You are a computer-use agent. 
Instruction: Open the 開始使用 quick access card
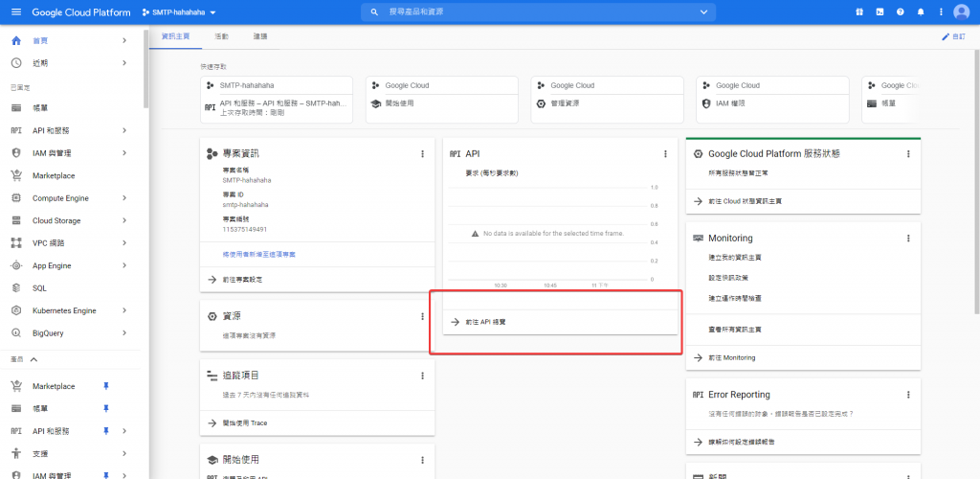[442, 100]
